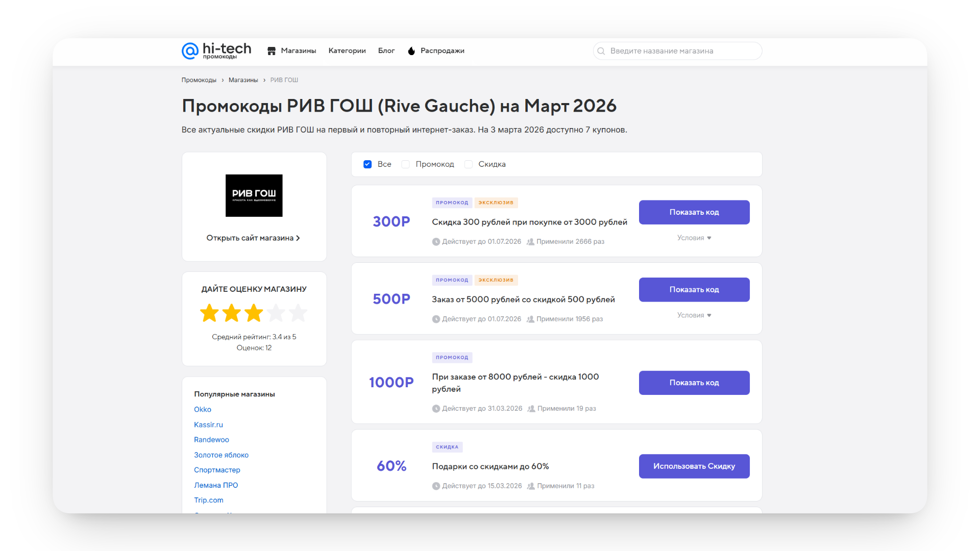Click the flame icon beside Распродажи

point(411,51)
